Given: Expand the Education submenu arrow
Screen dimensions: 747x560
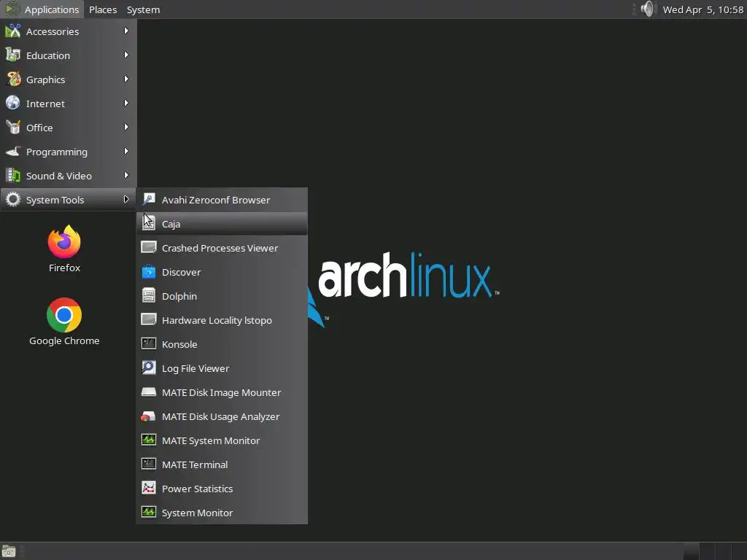Looking at the screenshot, I should point(126,55).
